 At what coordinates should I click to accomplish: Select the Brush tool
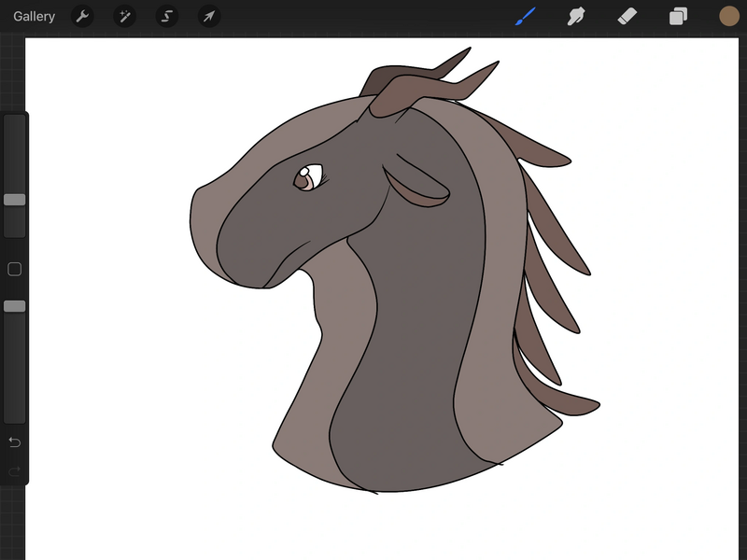point(526,16)
